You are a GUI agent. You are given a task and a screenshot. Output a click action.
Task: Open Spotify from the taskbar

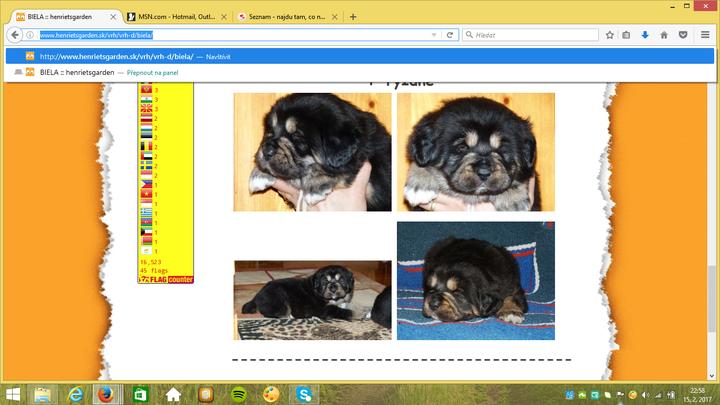[237, 394]
